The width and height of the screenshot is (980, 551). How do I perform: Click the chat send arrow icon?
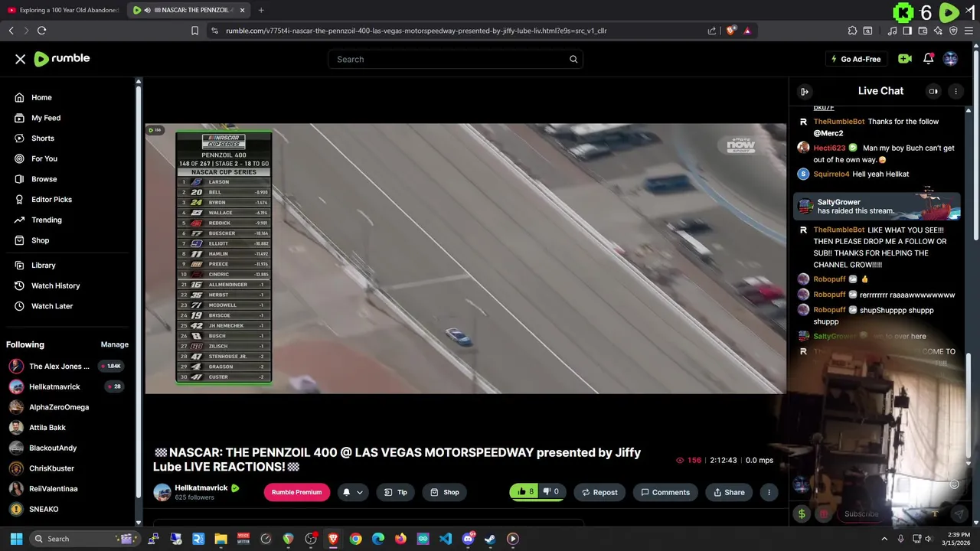click(959, 514)
